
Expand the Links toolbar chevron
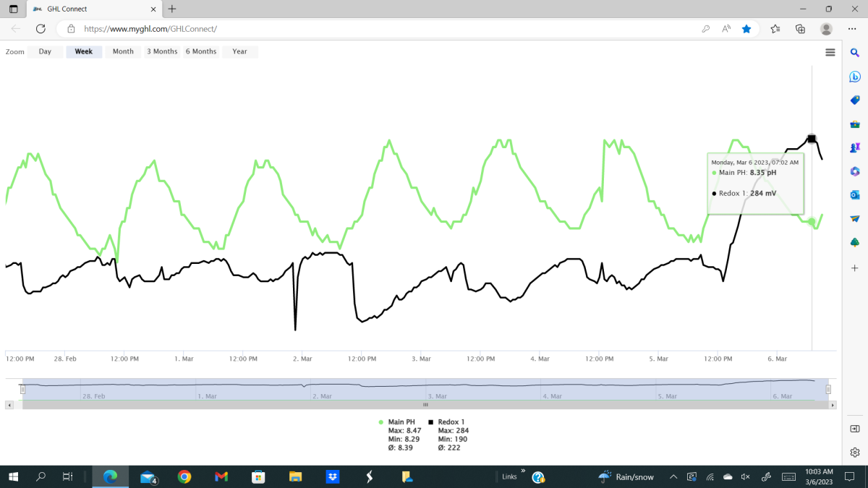point(522,471)
